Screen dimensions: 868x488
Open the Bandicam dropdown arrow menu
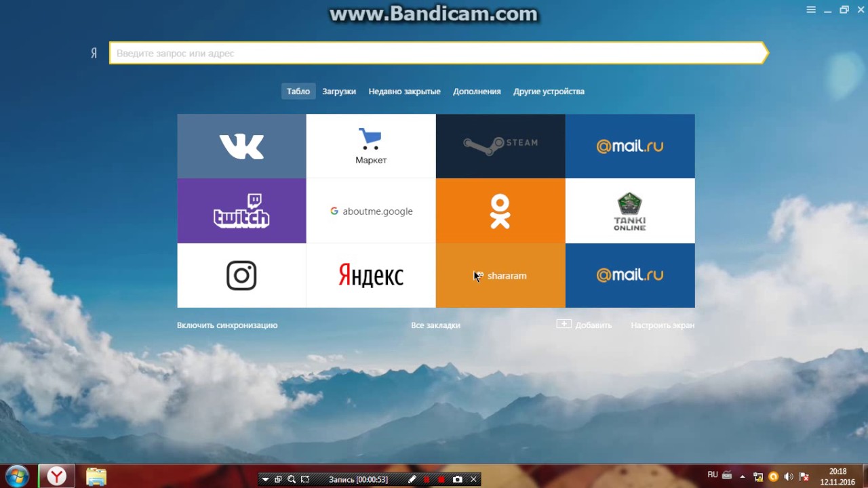tap(265, 479)
